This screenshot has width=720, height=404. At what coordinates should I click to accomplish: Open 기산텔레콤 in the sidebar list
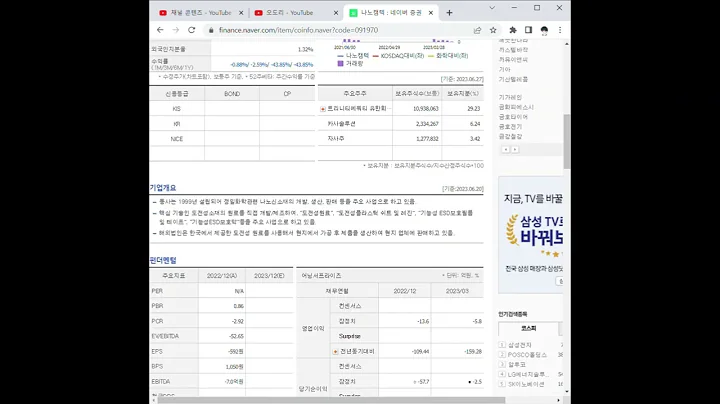[x=513, y=79]
